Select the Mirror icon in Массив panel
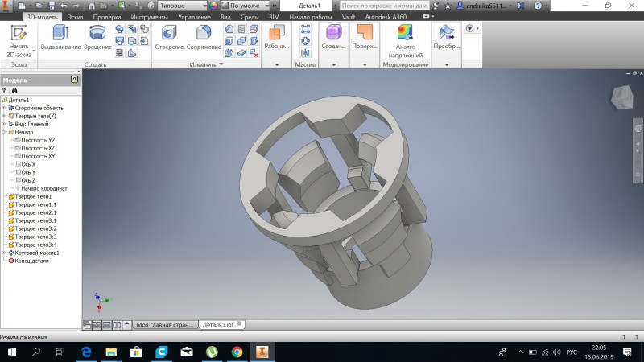Screen dimensions: 644x362 tap(305, 53)
